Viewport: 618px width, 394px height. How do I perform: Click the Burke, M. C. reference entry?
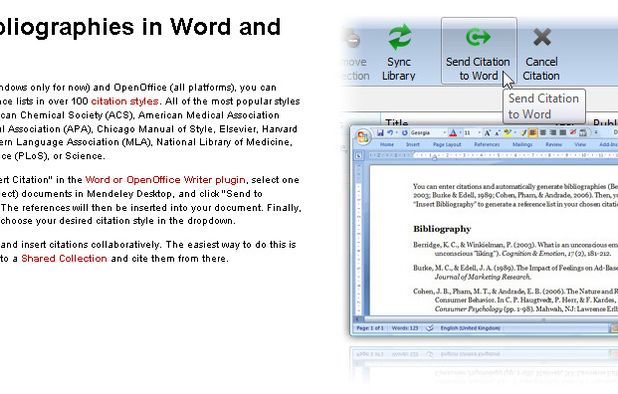point(516,272)
